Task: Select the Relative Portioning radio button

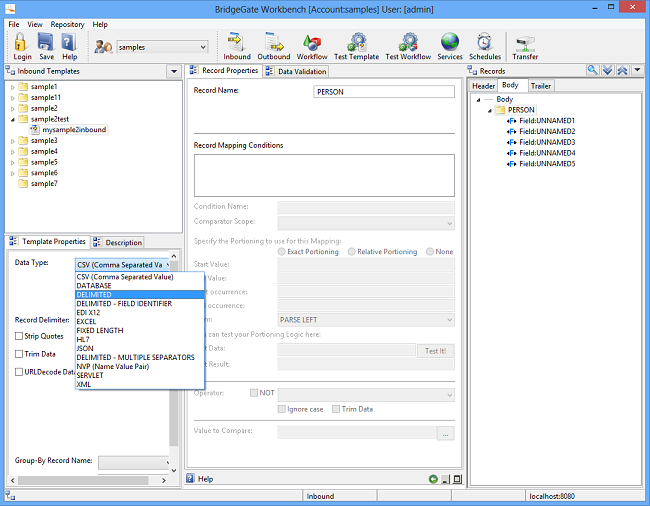Action: pyautogui.click(x=352, y=252)
